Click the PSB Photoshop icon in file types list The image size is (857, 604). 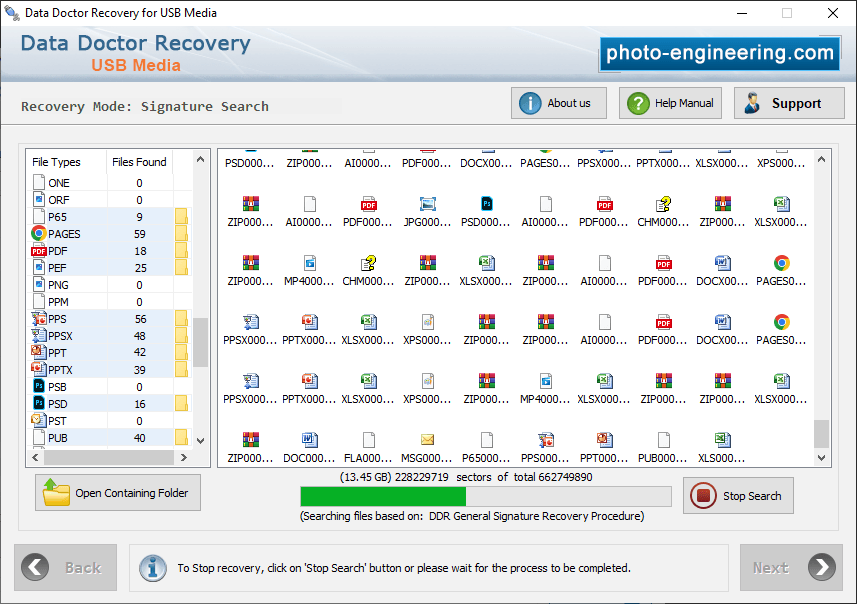(x=39, y=386)
